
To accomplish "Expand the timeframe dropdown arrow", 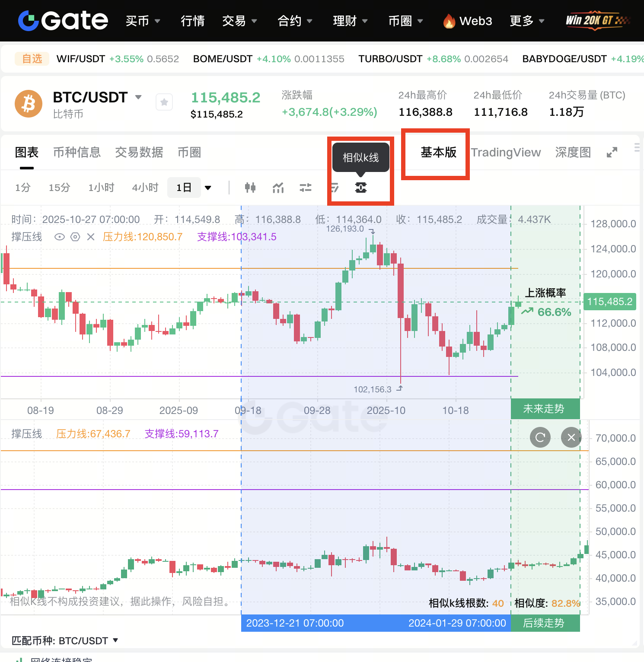I will coord(208,188).
